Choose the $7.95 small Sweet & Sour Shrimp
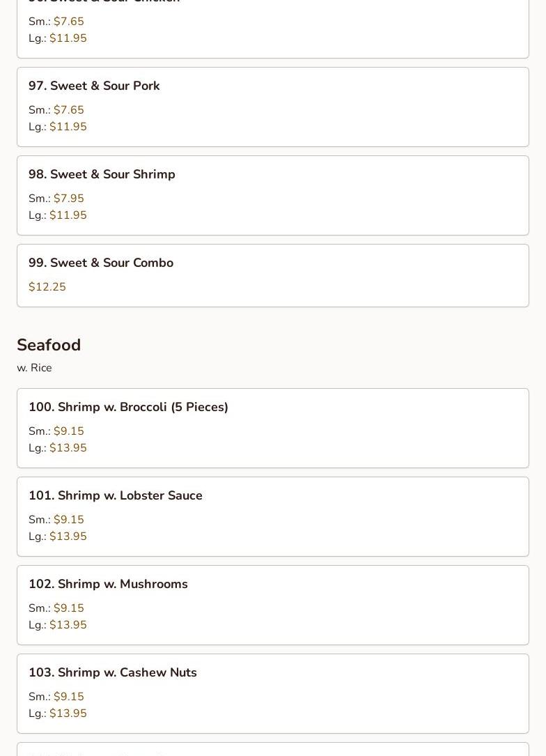546x756 pixels. [68, 199]
